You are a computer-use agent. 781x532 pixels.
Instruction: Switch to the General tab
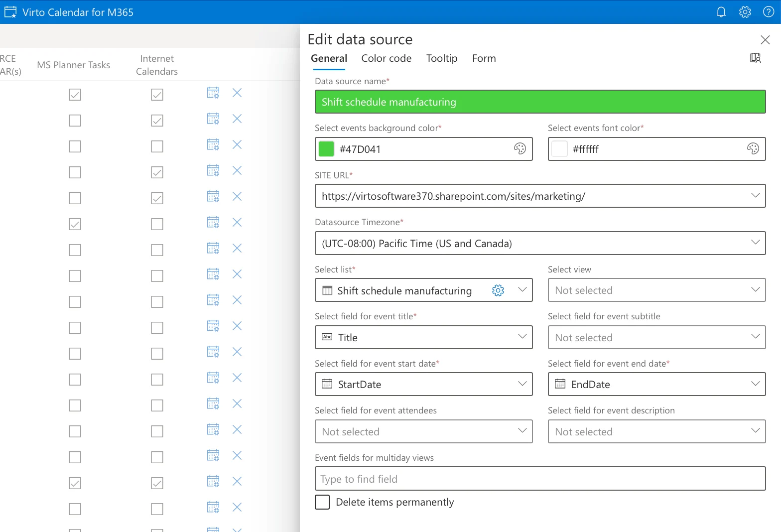pos(329,58)
